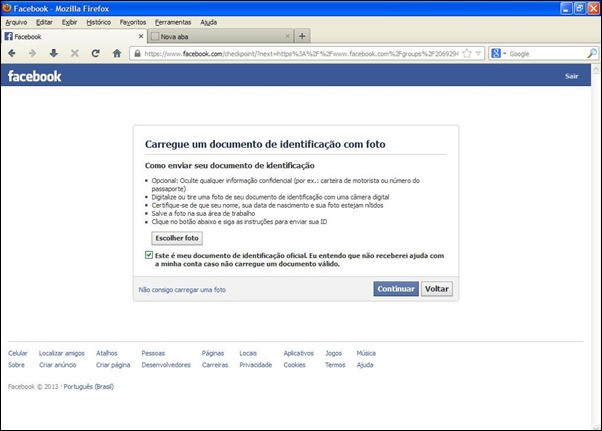Open the Favoritos menu
The image size is (602, 431).
click(133, 22)
